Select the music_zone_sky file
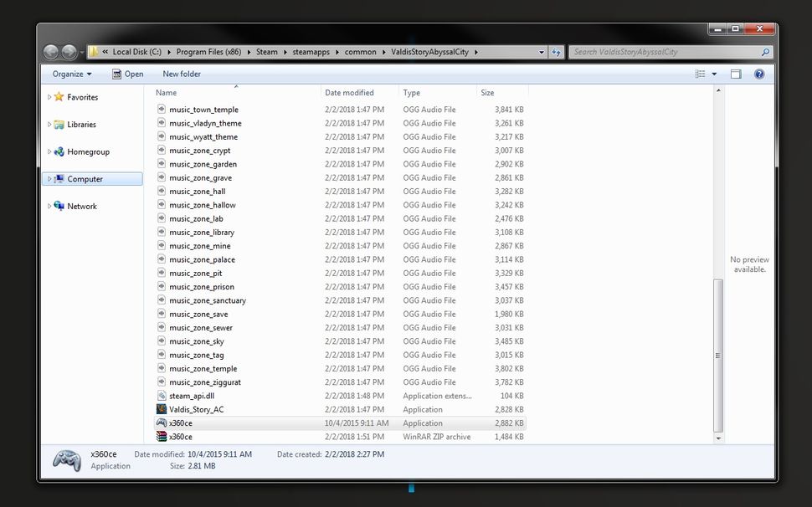Viewport: 812px width, 507px height. (x=197, y=341)
